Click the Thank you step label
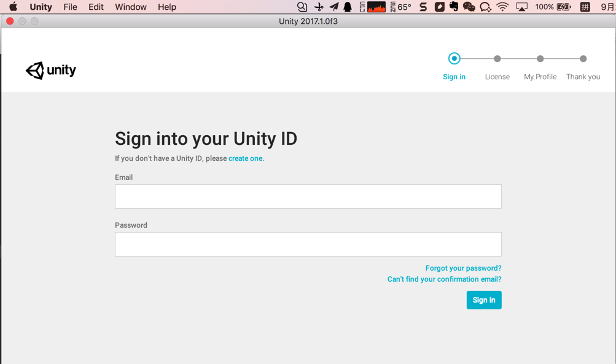Viewport: 616px width, 364px height. click(583, 77)
